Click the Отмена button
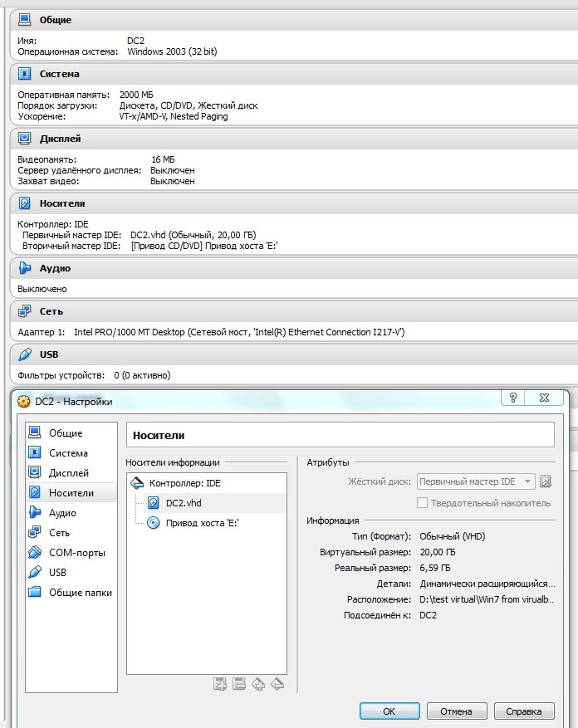This screenshot has width=578, height=728. pos(456,711)
